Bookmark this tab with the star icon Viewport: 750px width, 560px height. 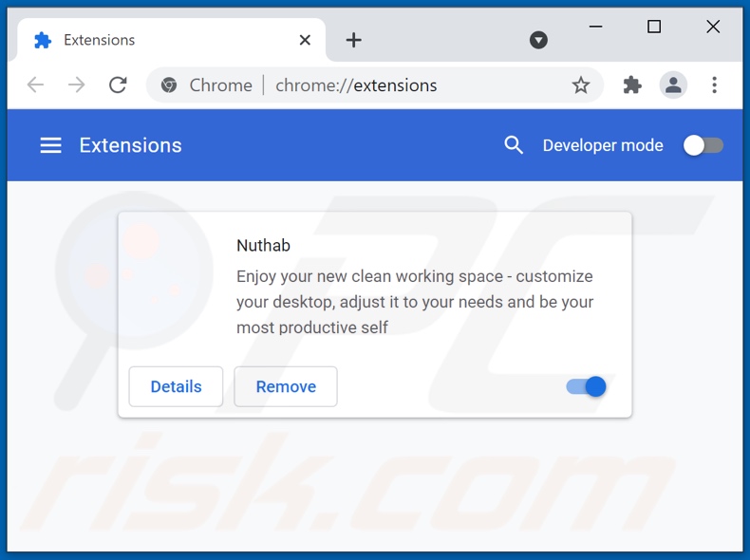coord(581,85)
